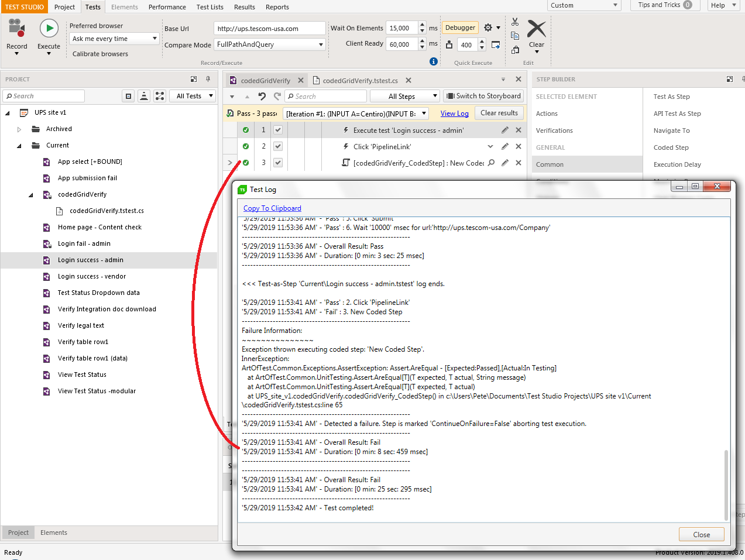Click the Copy To Clipboard link
The height and width of the screenshot is (560, 745).
(272, 208)
